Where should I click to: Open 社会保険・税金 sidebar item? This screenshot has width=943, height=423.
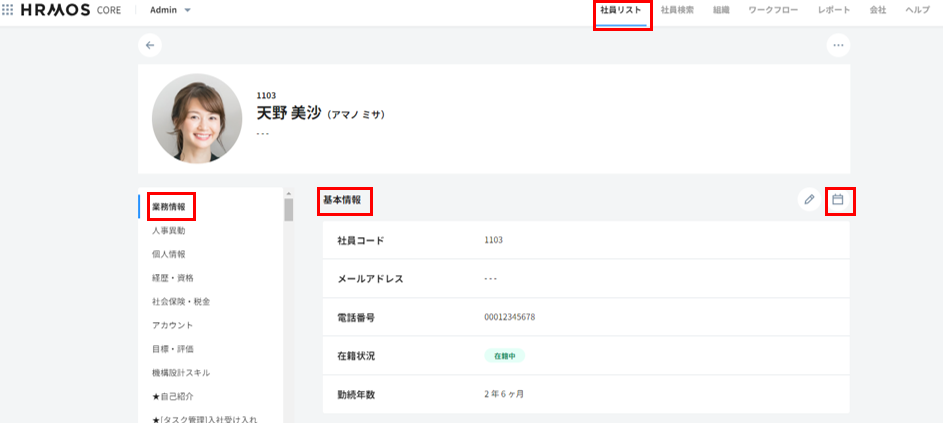[181, 301]
